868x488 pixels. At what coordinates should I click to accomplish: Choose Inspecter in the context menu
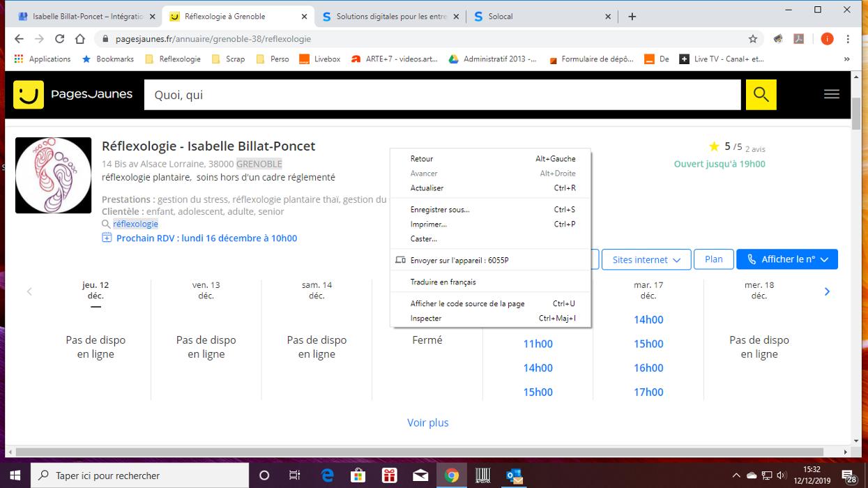tap(491, 319)
